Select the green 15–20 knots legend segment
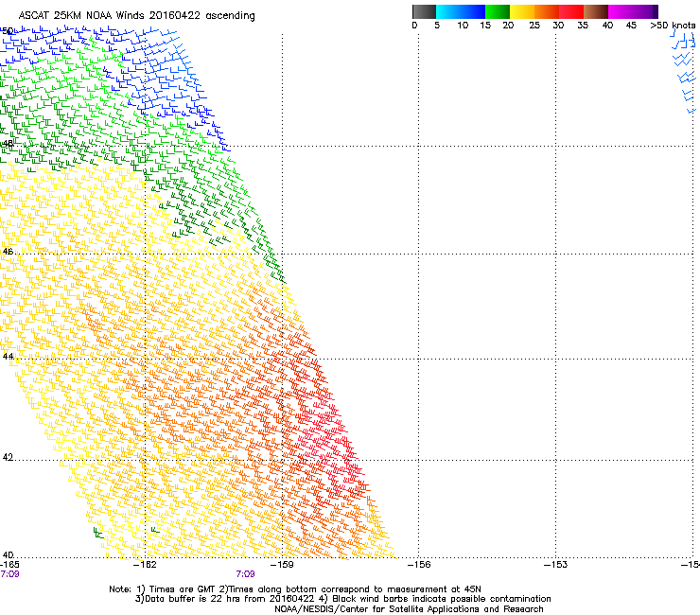 pos(498,11)
